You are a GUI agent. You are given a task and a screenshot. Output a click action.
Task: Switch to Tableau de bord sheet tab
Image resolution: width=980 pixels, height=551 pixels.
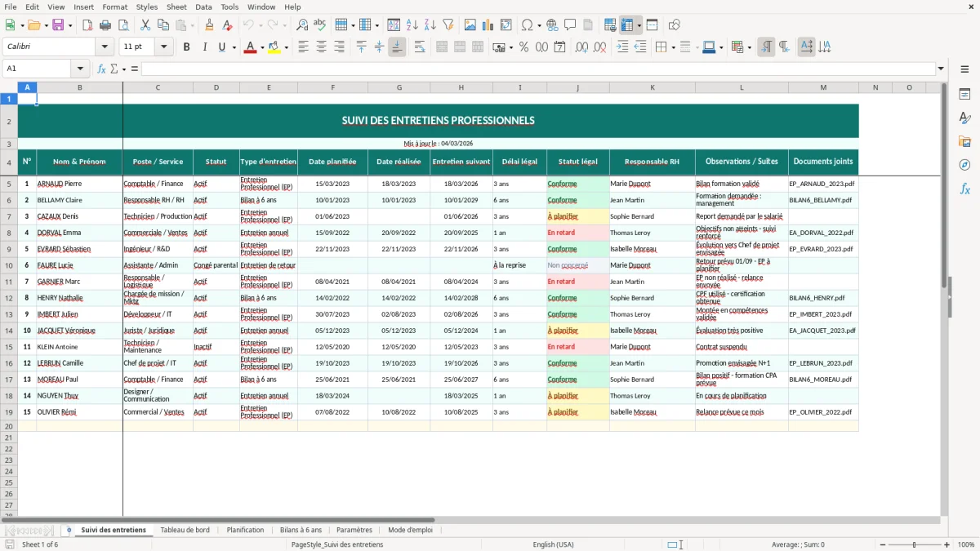[x=185, y=530]
